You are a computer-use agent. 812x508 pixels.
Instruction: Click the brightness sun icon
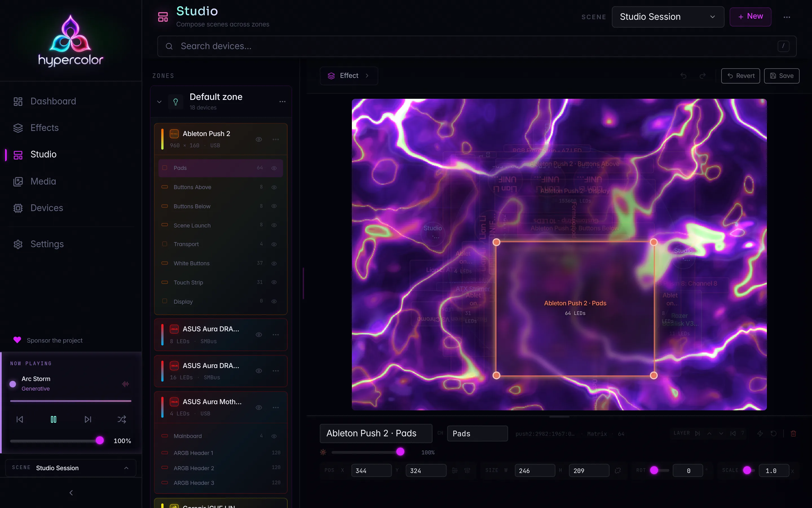323,452
